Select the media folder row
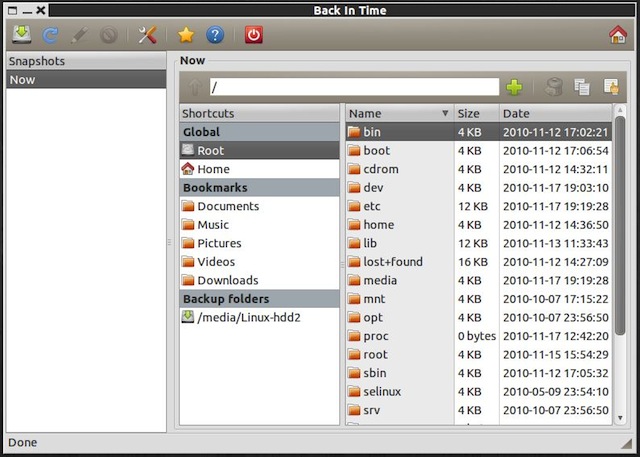The height and width of the screenshot is (457, 640). pyautogui.click(x=479, y=280)
